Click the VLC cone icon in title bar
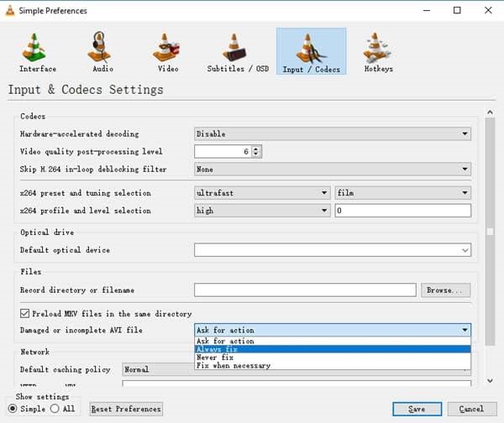This screenshot has width=504, height=423. tap(10, 10)
